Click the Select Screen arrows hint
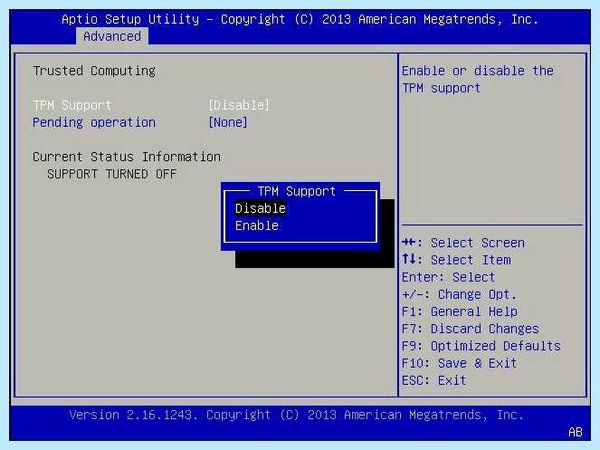 tap(463, 243)
